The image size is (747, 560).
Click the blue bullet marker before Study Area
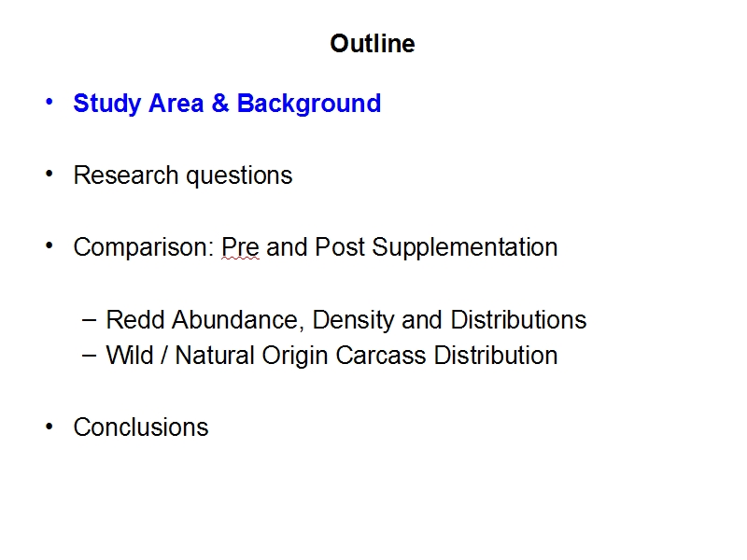(x=49, y=102)
